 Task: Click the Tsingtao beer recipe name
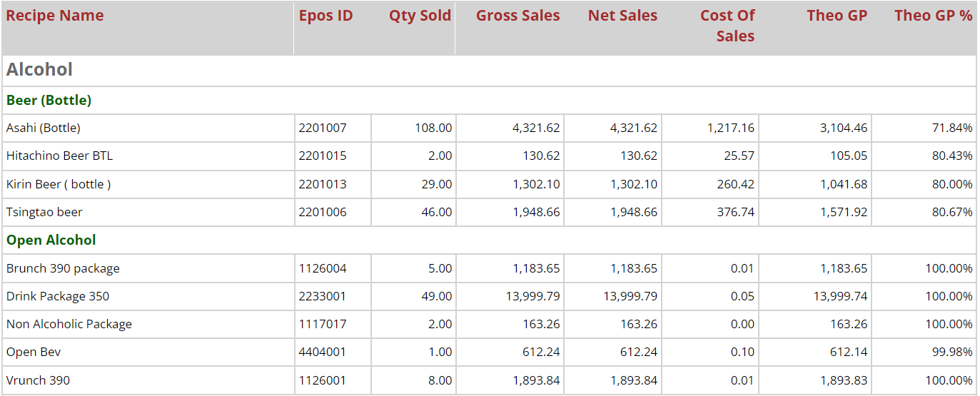(x=44, y=213)
